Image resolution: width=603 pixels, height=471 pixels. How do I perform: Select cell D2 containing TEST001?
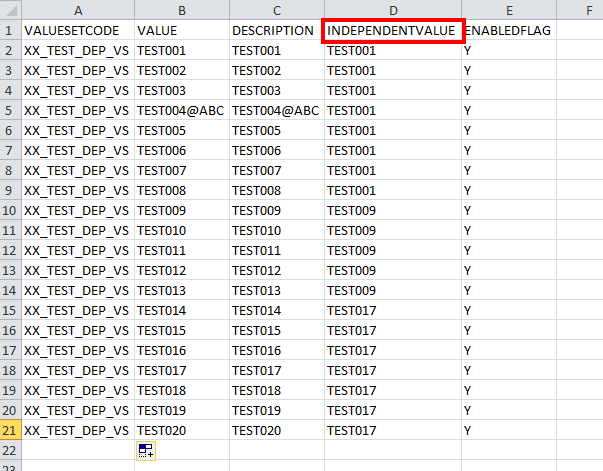[393, 50]
